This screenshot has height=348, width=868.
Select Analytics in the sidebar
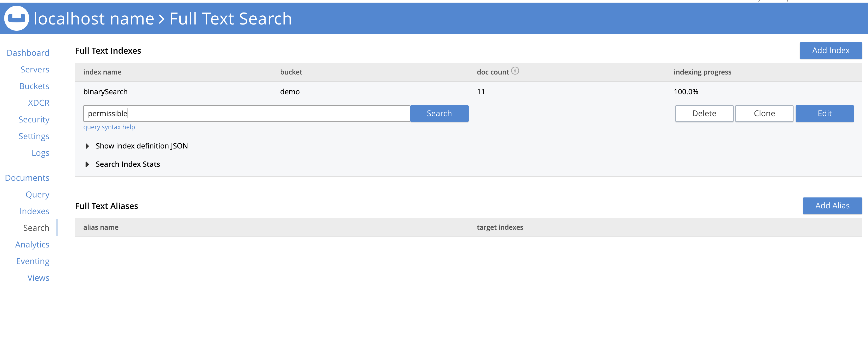(x=32, y=245)
